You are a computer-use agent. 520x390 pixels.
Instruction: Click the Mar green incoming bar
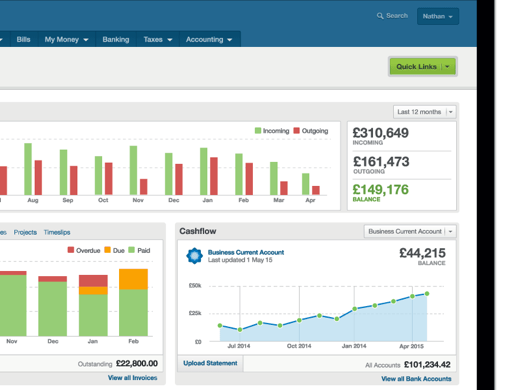274,178
